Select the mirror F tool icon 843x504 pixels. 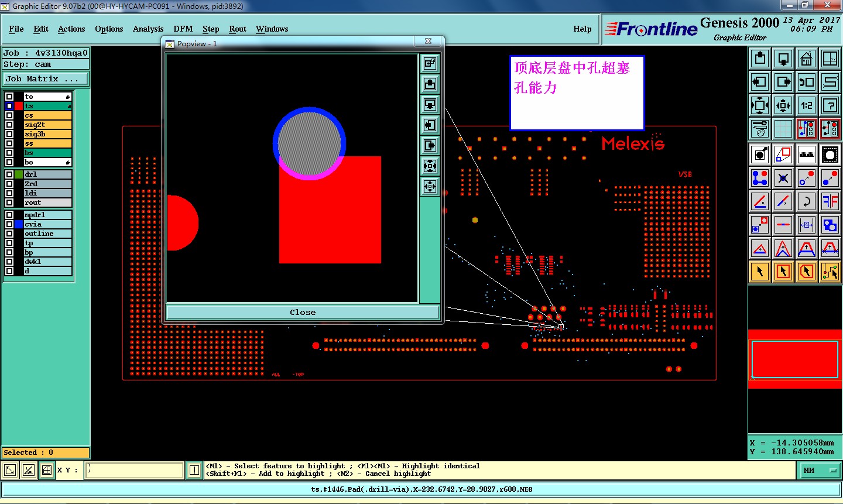coord(830,201)
